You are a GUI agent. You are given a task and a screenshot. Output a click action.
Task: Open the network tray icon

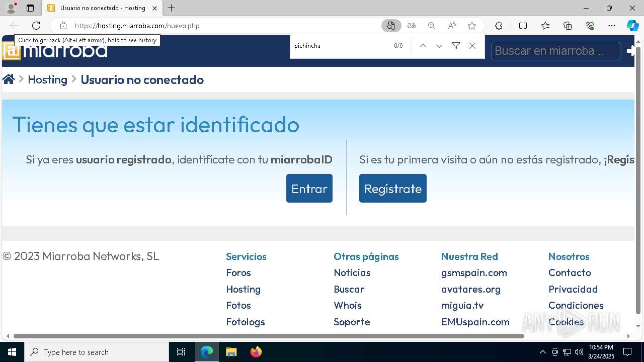point(567,352)
